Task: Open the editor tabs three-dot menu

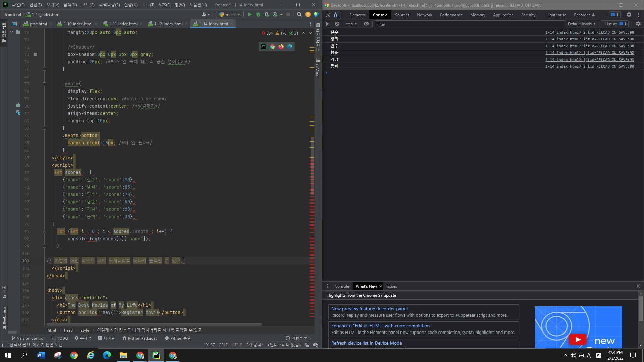Action: [x=310, y=24]
